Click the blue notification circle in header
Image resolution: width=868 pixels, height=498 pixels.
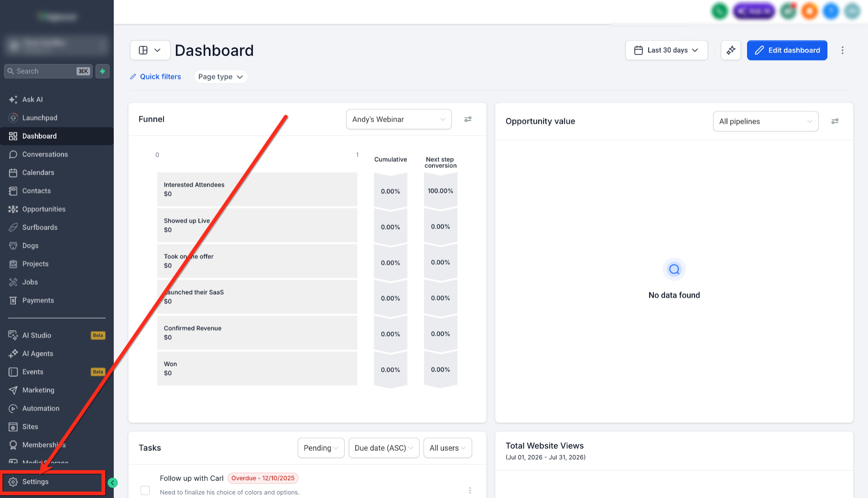point(831,11)
